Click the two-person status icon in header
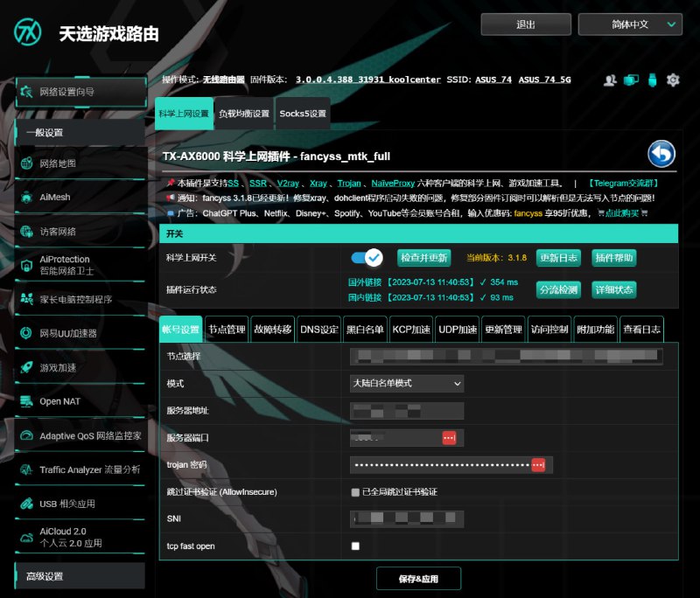 tap(610, 80)
